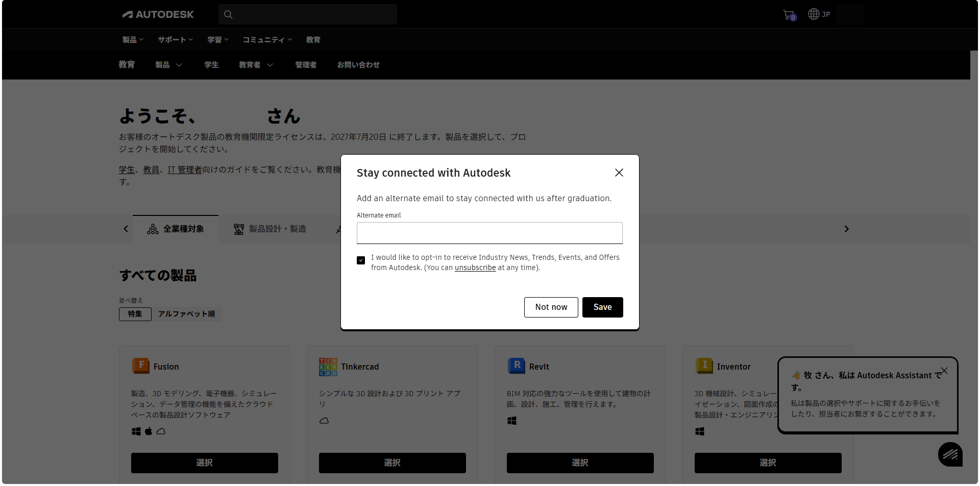Expand the サポート menu dropdown
This screenshot has height=486, width=980.
click(x=175, y=40)
